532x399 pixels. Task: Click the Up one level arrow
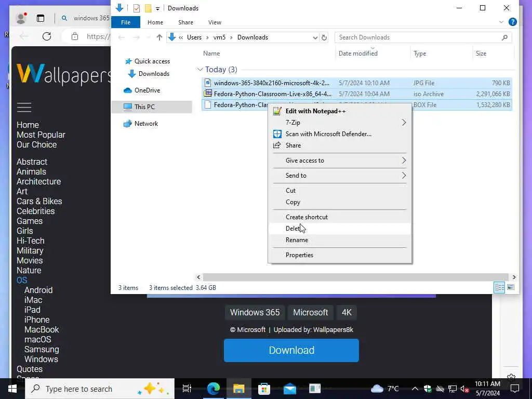tap(159, 37)
